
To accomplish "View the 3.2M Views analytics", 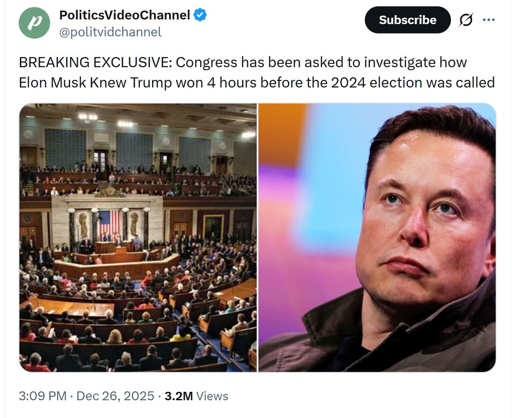I will [x=196, y=396].
